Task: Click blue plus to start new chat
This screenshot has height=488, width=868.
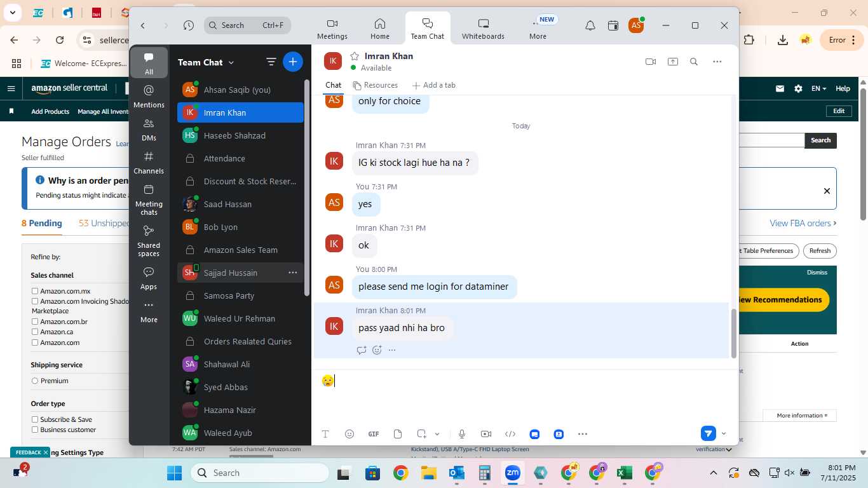Action: 293,62
